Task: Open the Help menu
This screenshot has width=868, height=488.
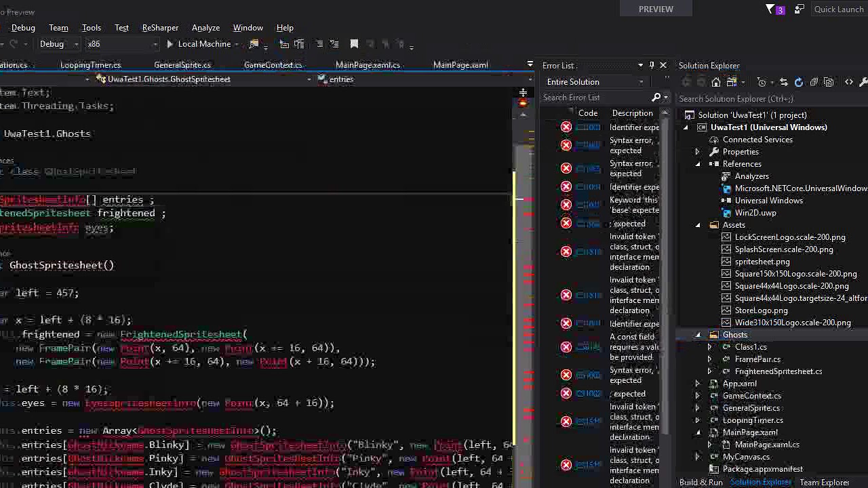Action: point(285,28)
